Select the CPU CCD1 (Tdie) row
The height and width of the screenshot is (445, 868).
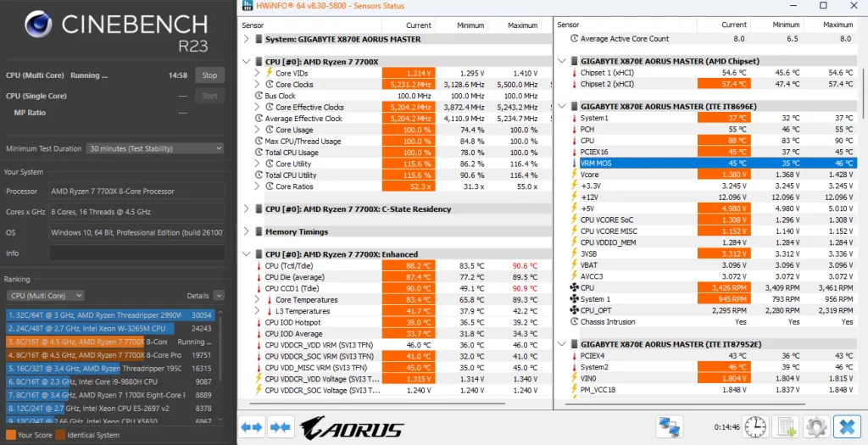[396, 288]
